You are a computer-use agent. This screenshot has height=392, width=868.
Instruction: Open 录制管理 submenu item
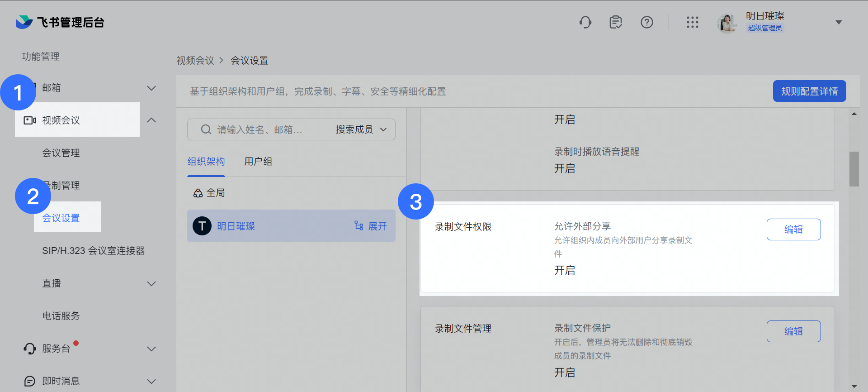(x=61, y=186)
